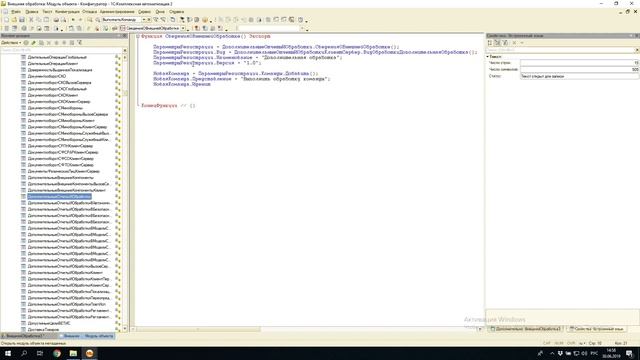Switch to Свойства: Встроенный язык tab
Screen dimensions: 640x360
(x=597, y=329)
